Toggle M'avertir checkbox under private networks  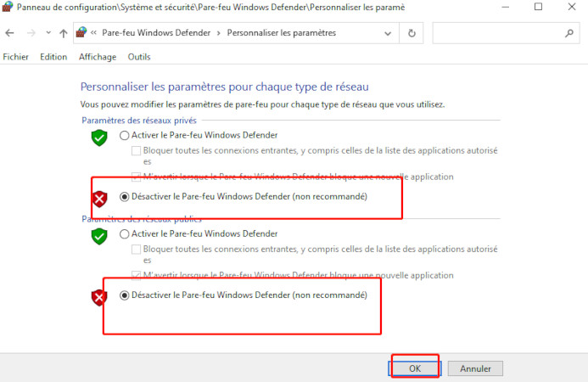(136, 177)
